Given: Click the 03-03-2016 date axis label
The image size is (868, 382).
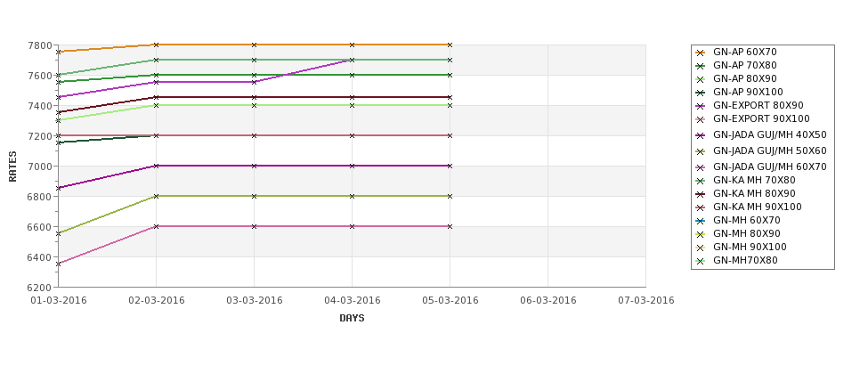Looking at the screenshot, I should click(x=254, y=301).
